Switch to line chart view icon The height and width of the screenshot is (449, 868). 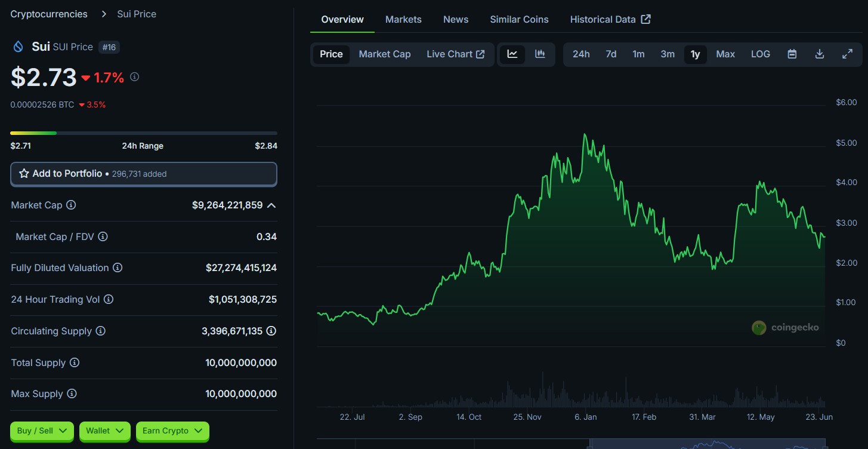click(512, 54)
